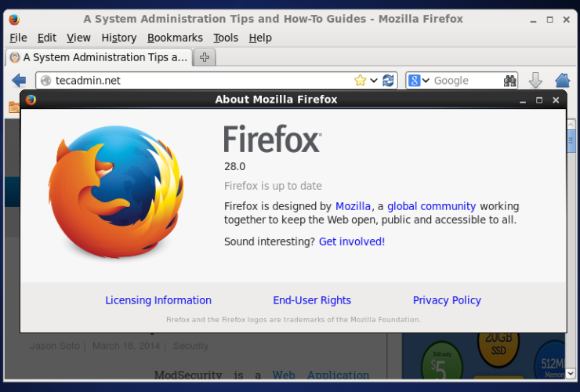This screenshot has height=392, width=580.
Task: Follow the Get involved! link
Action: [352, 241]
